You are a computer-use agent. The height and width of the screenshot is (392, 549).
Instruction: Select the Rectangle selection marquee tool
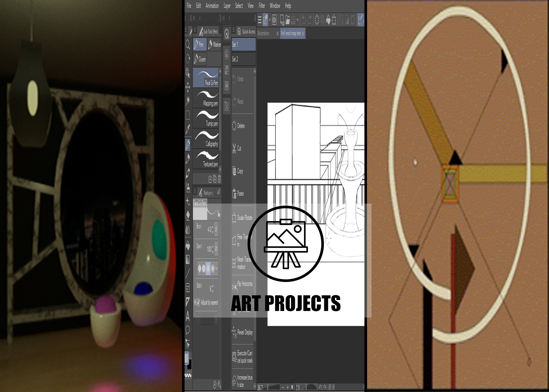(x=188, y=115)
